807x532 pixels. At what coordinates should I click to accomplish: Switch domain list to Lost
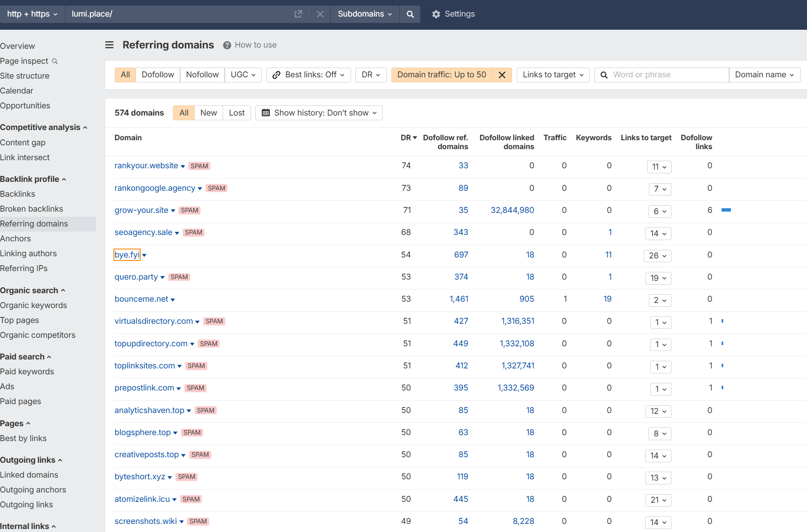(x=236, y=113)
